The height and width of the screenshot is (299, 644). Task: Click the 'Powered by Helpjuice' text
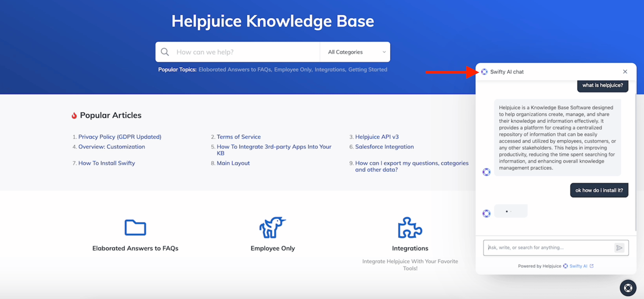539,266
